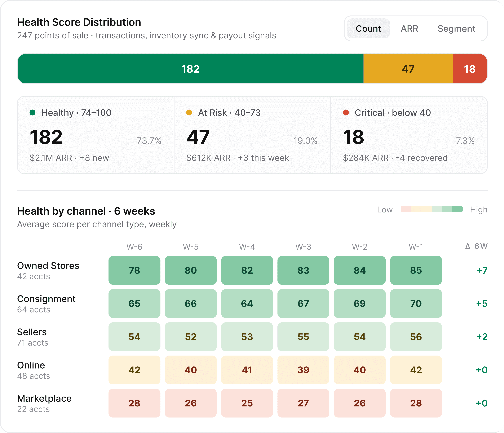Select Marketplace W-4 cell showing 25
504x433 pixels.
[247, 403]
